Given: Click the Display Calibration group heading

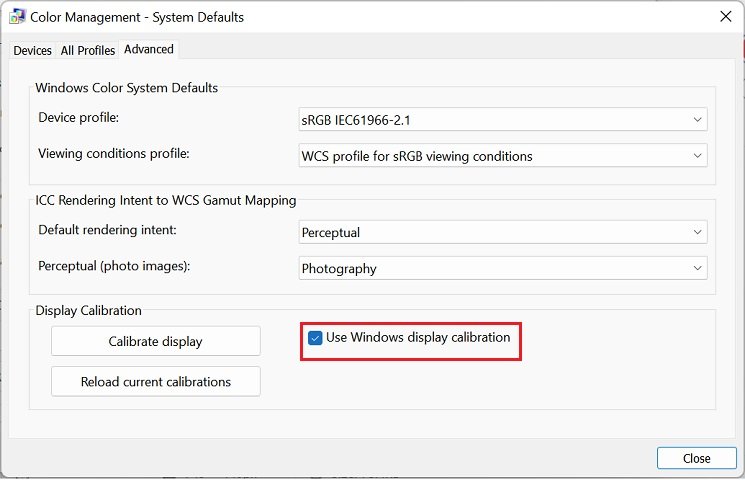Looking at the screenshot, I should point(89,310).
